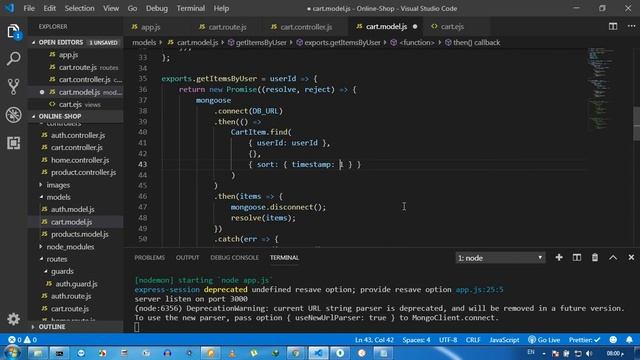Screen dimensions: 640x360
Task: Open the Extensions view icon
Action: [x=13, y=143]
